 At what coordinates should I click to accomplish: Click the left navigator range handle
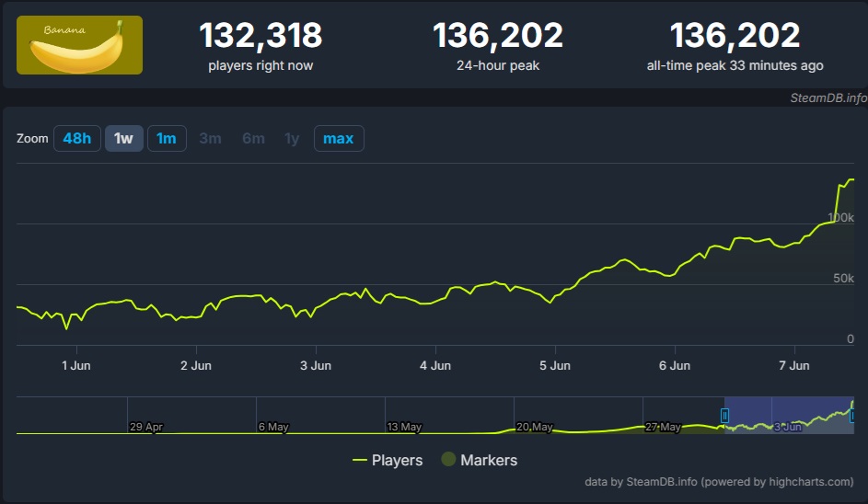point(724,416)
